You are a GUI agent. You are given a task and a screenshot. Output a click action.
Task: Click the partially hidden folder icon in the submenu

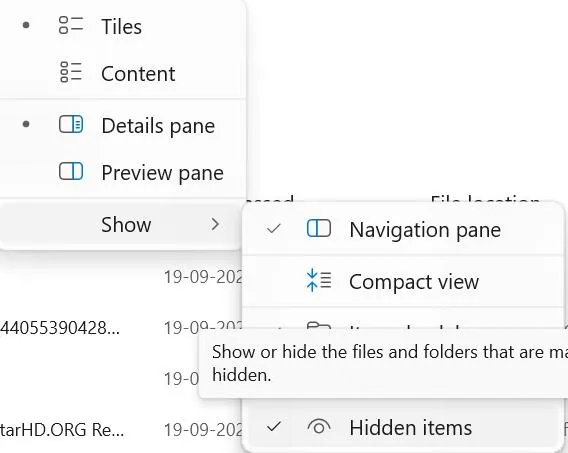[319, 325]
